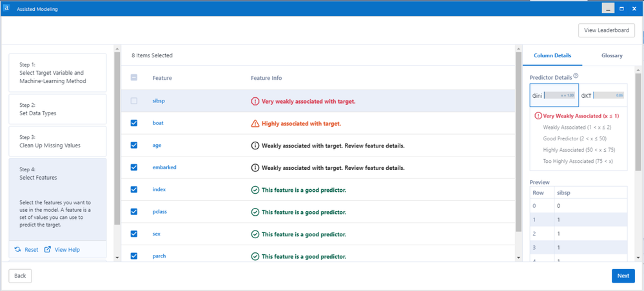Uncheck the boat feature checkbox

[x=134, y=123]
